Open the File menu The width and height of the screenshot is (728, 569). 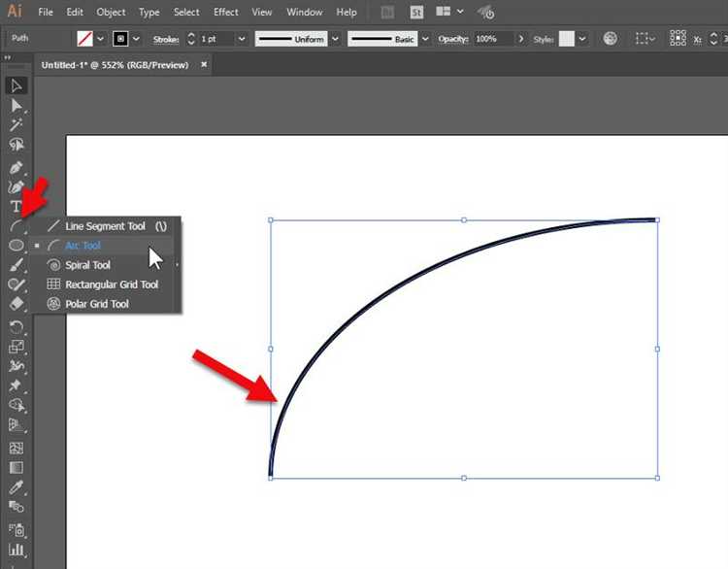[x=46, y=12]
